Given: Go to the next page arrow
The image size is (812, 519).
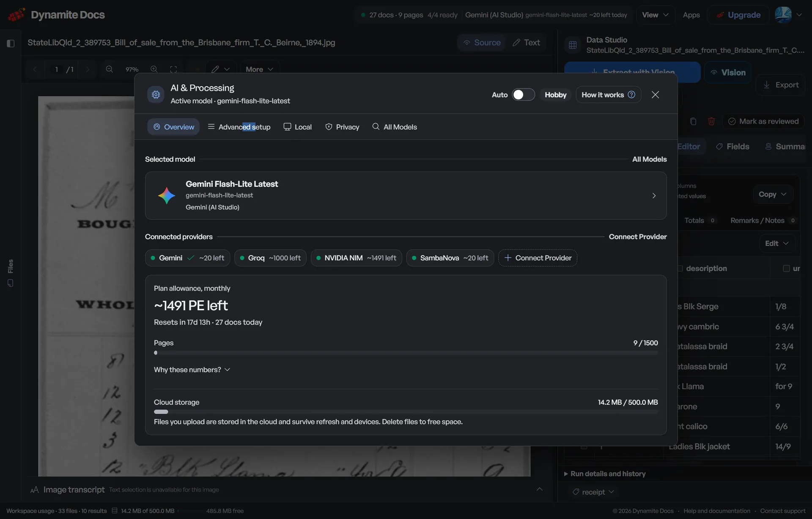Looking at the screenshot, I should (x=88, y=69).
